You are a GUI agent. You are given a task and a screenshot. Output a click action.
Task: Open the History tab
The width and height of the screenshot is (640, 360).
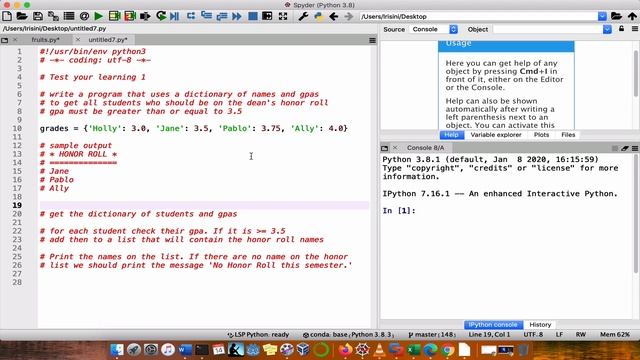pyautogui.click(x=540, y=324)
